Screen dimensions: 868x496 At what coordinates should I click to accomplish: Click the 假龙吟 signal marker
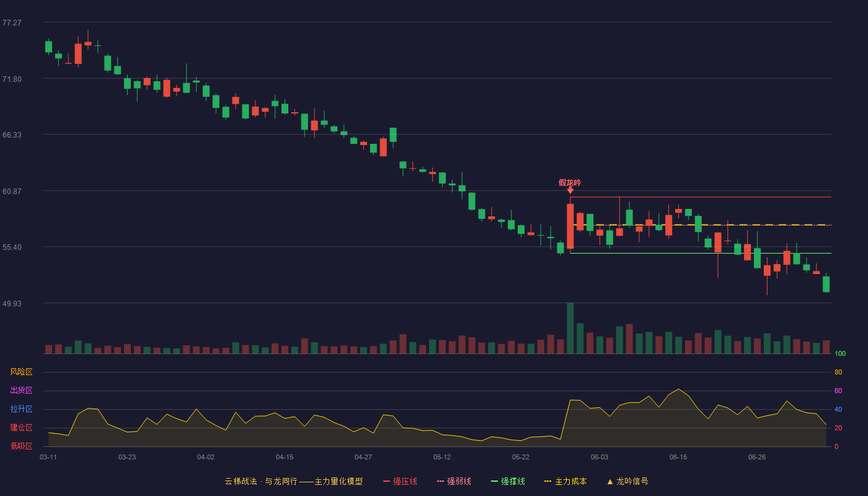point(570,183)
